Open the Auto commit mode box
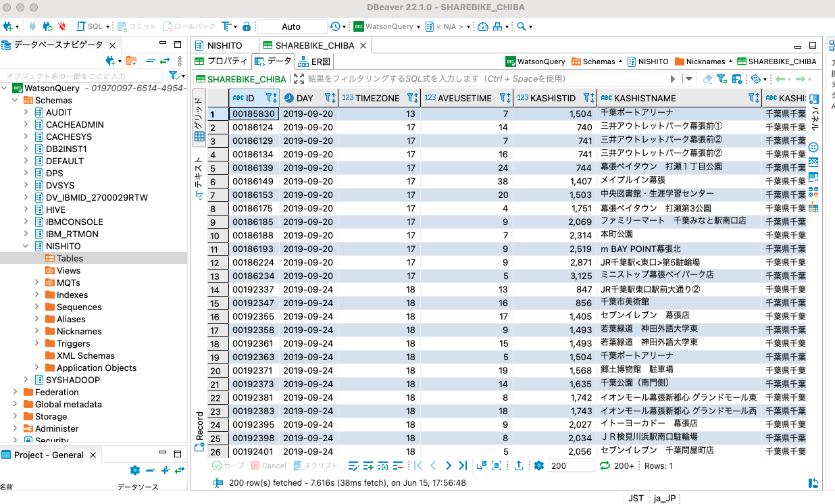Image resolution: width=835 pixels, height=504 pixels. 292,26
